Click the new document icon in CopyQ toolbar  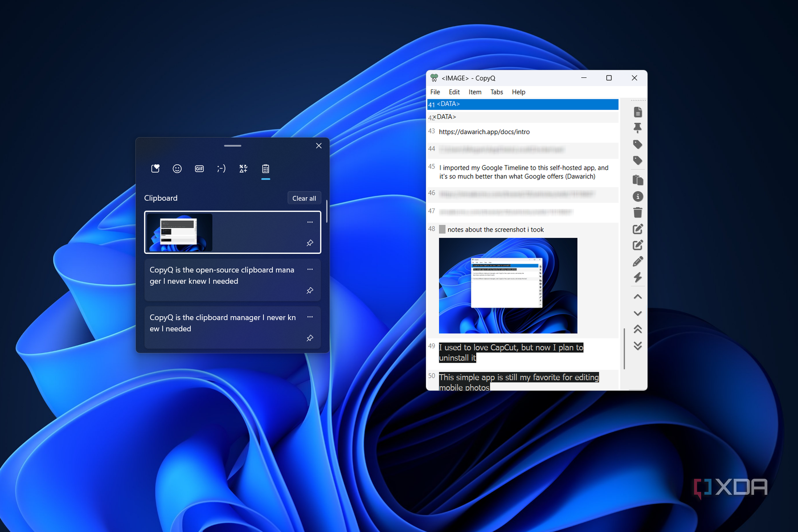(x=637, y=112)
